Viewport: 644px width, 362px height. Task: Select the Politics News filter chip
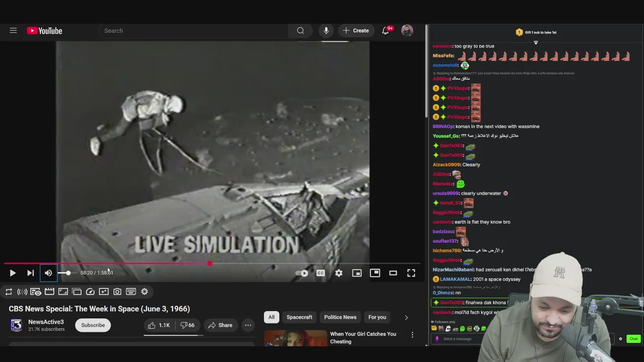coord(340,317)
